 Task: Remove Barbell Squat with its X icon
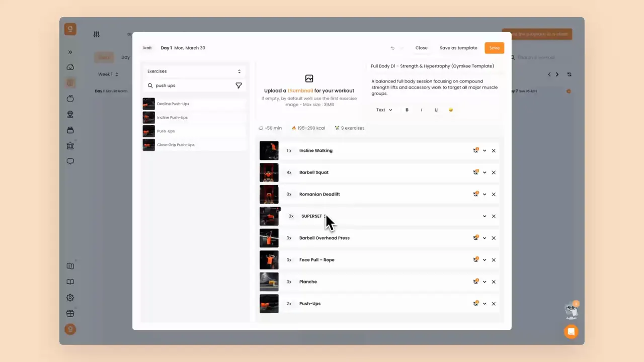click(x=494, y=172)
